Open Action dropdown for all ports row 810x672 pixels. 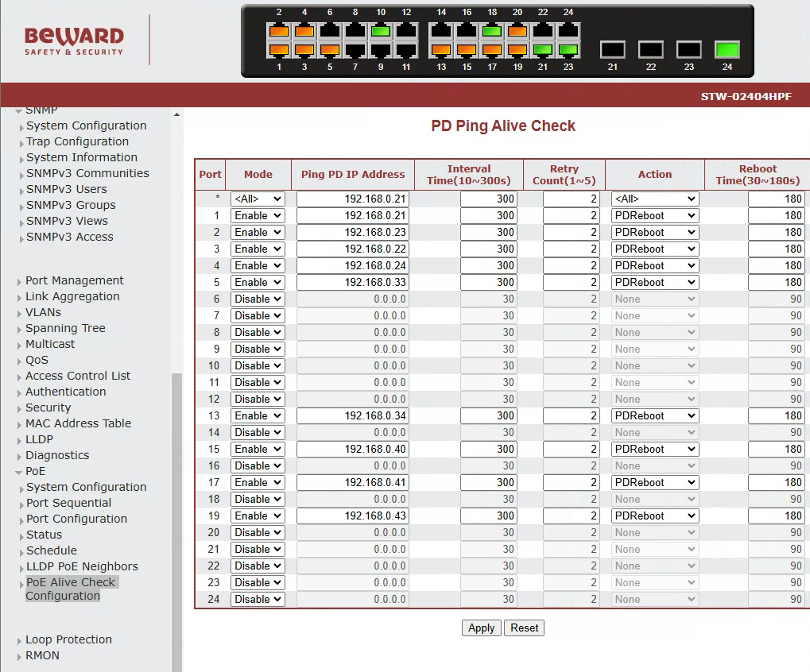pyautogui.click(x=654, y=199)
